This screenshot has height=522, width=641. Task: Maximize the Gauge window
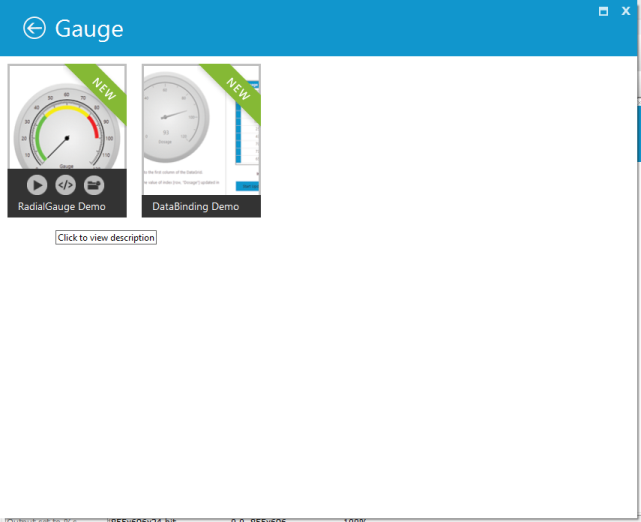603,11
